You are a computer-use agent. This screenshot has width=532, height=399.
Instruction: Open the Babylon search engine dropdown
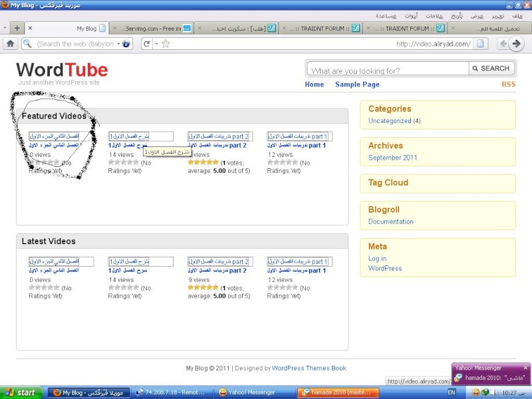pos(119,44)
